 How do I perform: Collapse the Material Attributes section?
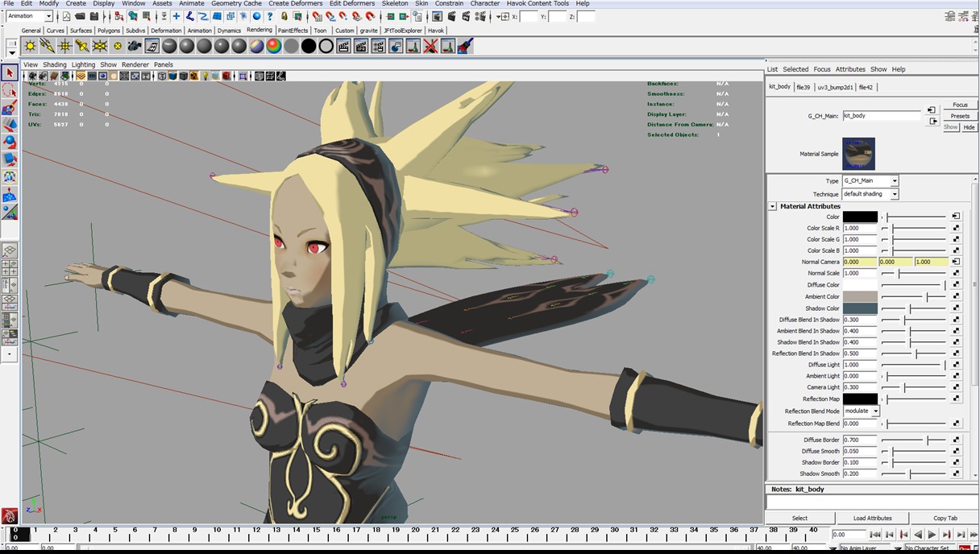(x=772, y=206)
